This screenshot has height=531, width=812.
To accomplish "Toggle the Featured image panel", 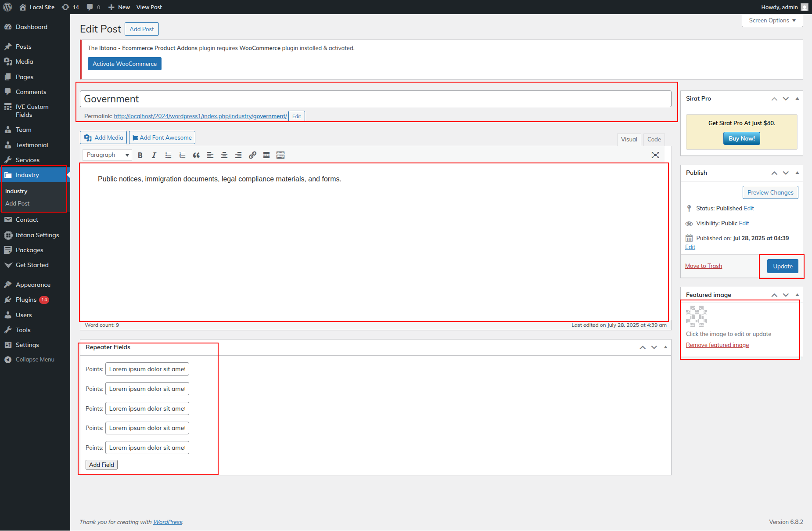I will click(797, 295).
